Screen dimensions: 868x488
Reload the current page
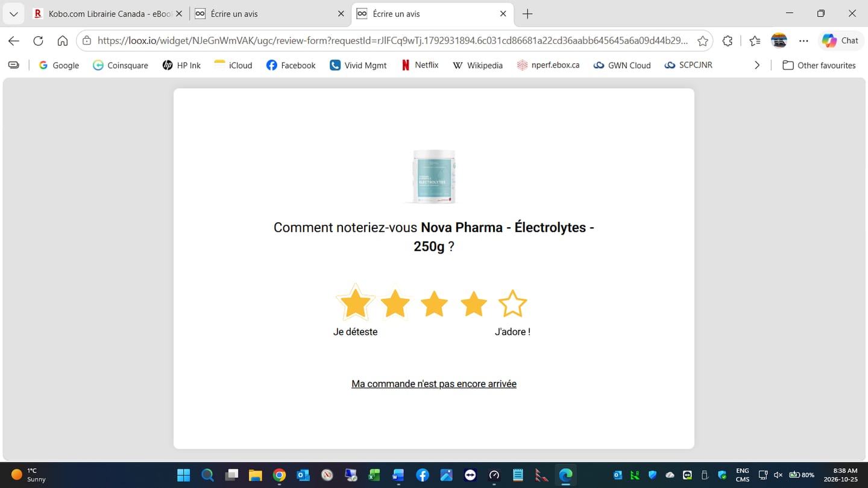coord(38,41)
